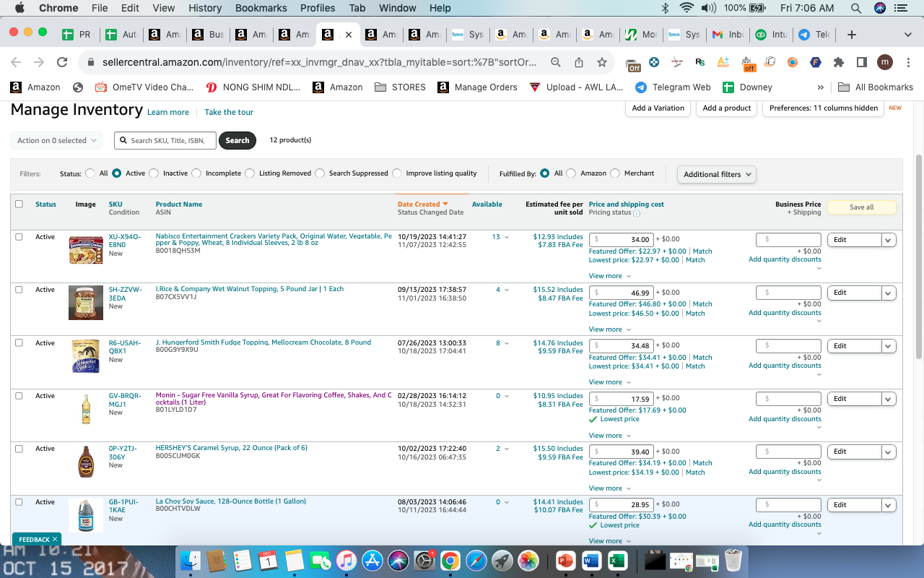
Task: Open the Bookmarks menu in the menu bar
Action: click(x=261, y=8)
